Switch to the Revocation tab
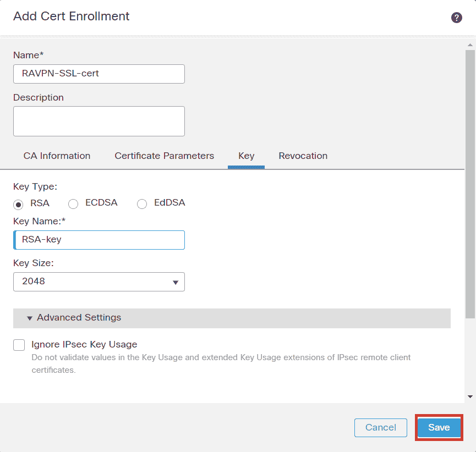The image size is (476, 452). pyautogui.click(x=303, y=156)
